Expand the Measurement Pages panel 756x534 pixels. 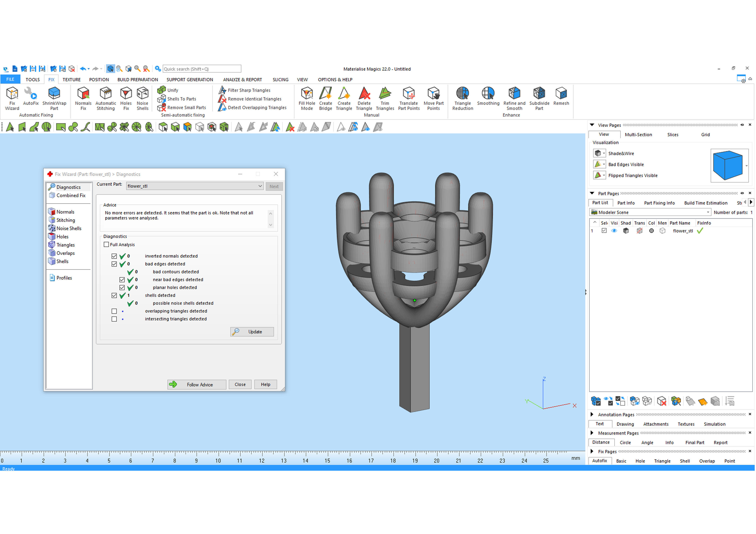click(x=592, y=433)
